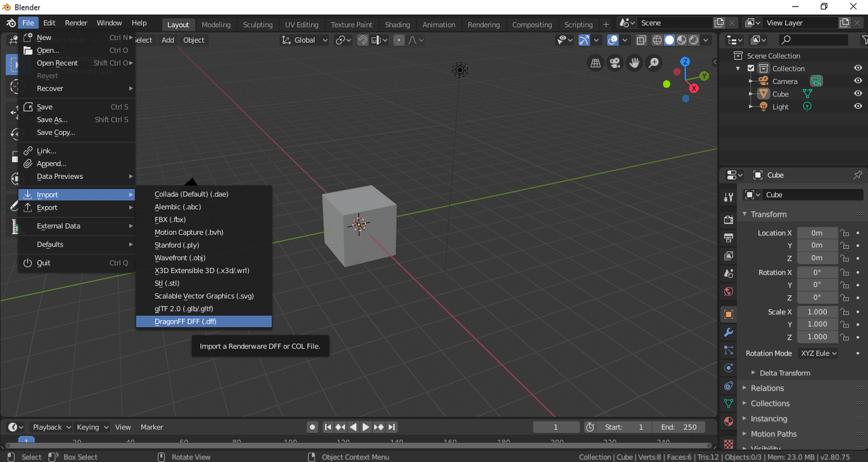The width and height of the screenshot is (868, 462).
Task: Open the Tool properties tab
Action: (729, 197)
